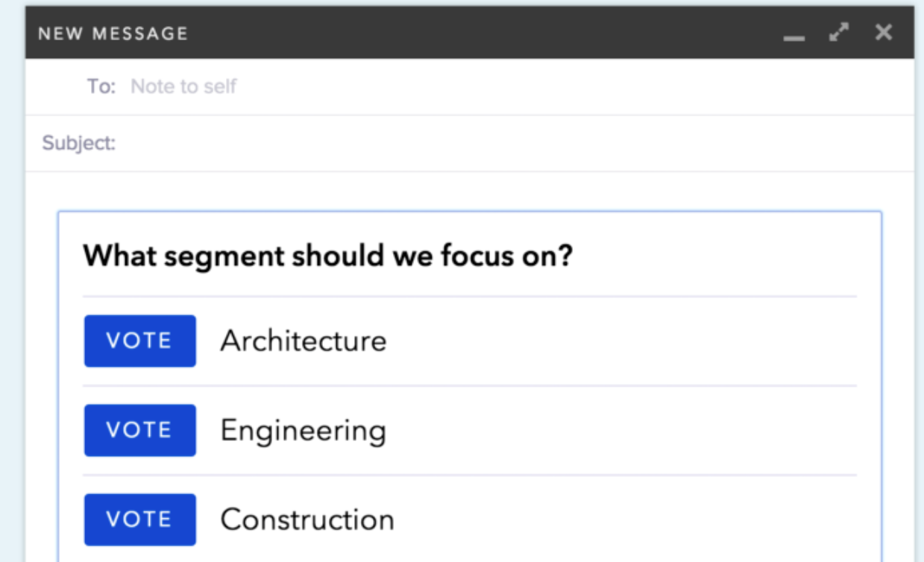Click the 'Subject:' label
Image resolution: width=924 pixels, height=562 pixels.
[79, 143]
